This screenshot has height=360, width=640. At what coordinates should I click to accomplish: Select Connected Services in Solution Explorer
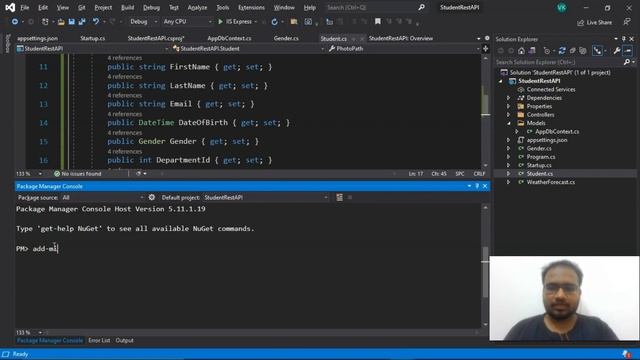[x=551, y=89]
